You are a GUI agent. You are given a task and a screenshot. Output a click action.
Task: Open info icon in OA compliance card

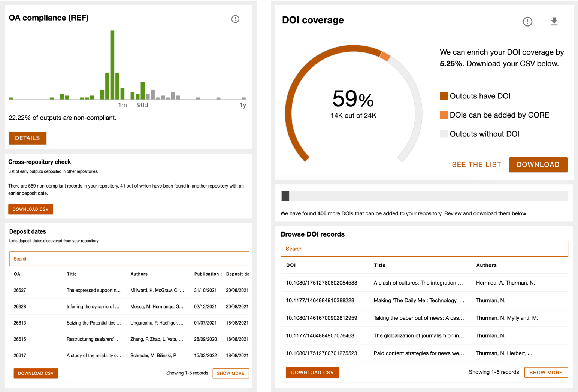click(x=235, y=19)
